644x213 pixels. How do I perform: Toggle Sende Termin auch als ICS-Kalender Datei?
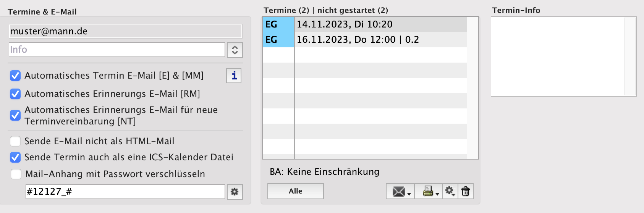15,157
